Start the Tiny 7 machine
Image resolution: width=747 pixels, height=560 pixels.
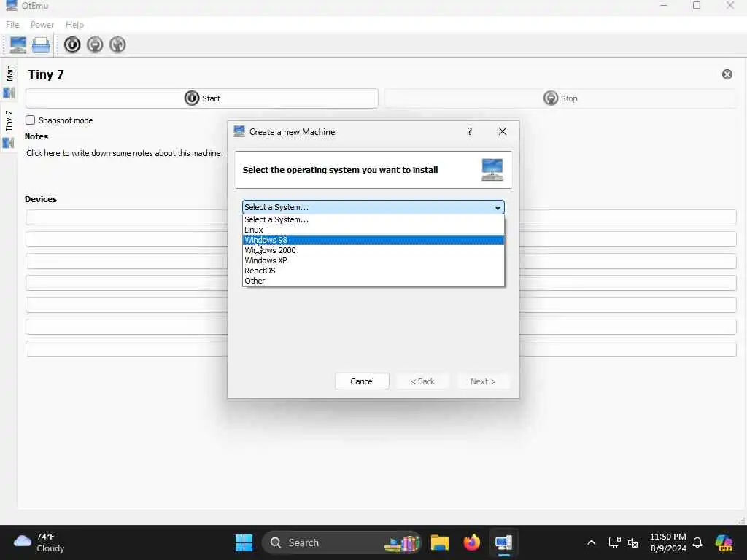tap(202, 98)
